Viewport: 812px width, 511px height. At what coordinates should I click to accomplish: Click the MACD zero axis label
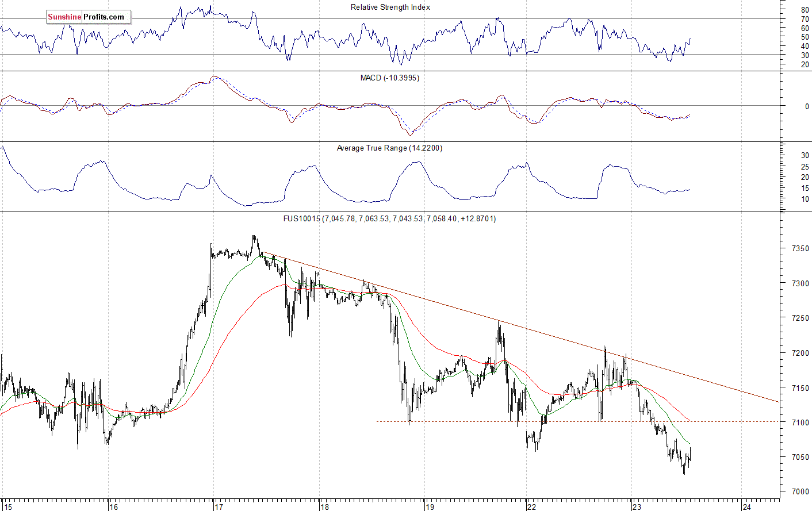click(x=807, y=107)
